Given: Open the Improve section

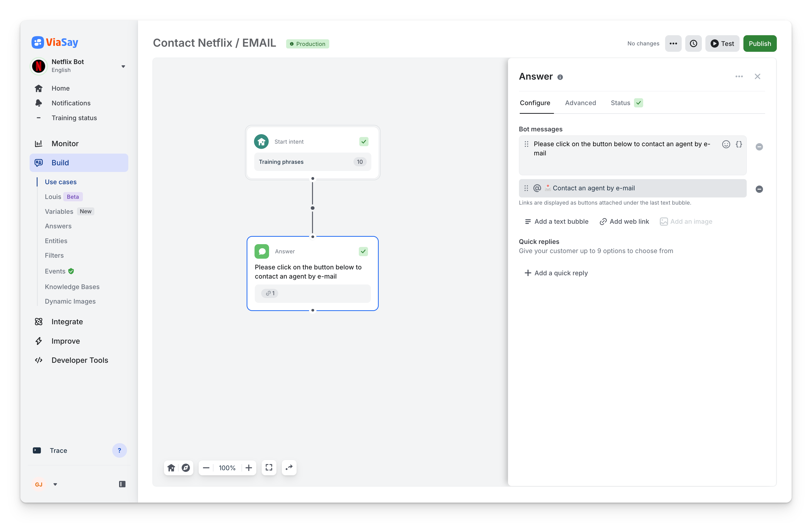Looking at the screenshot, I should [66, 341].
